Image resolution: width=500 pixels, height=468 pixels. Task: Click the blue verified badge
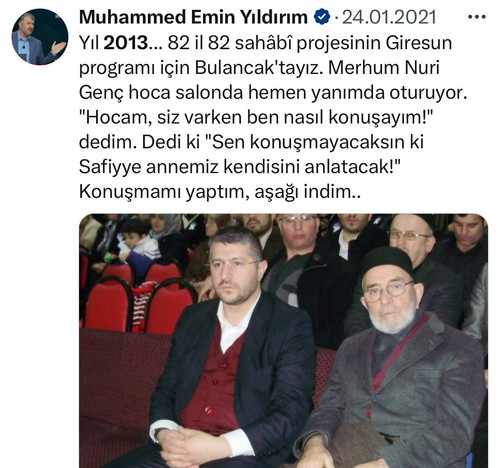(322, 17)
